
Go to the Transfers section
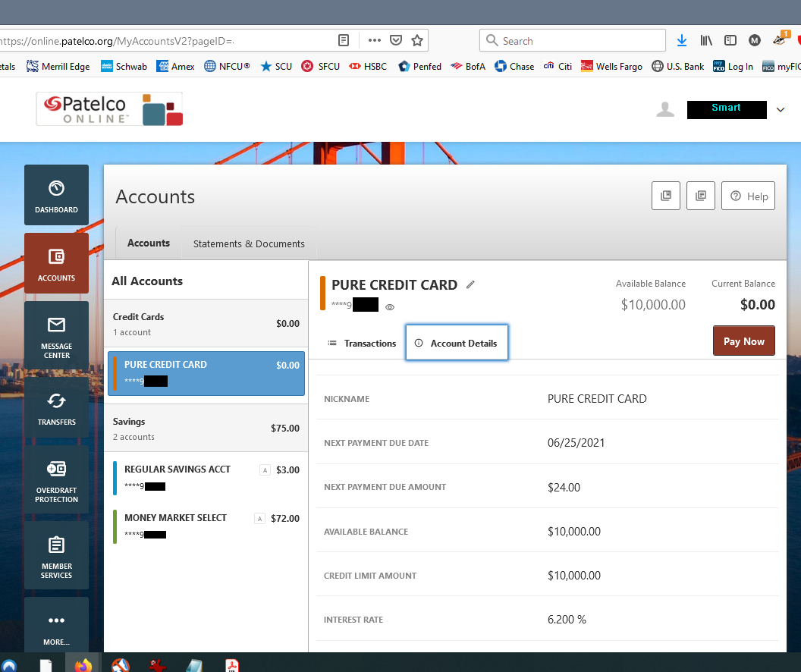[56, 410]
